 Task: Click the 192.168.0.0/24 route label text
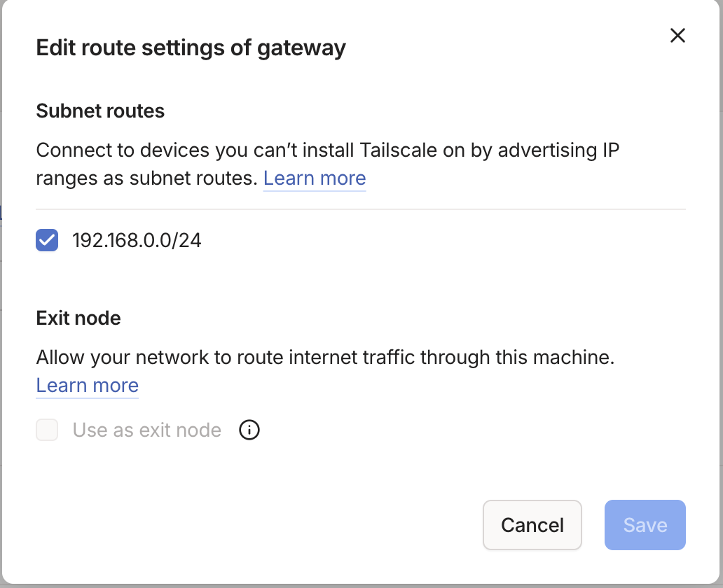click(137, 241)
